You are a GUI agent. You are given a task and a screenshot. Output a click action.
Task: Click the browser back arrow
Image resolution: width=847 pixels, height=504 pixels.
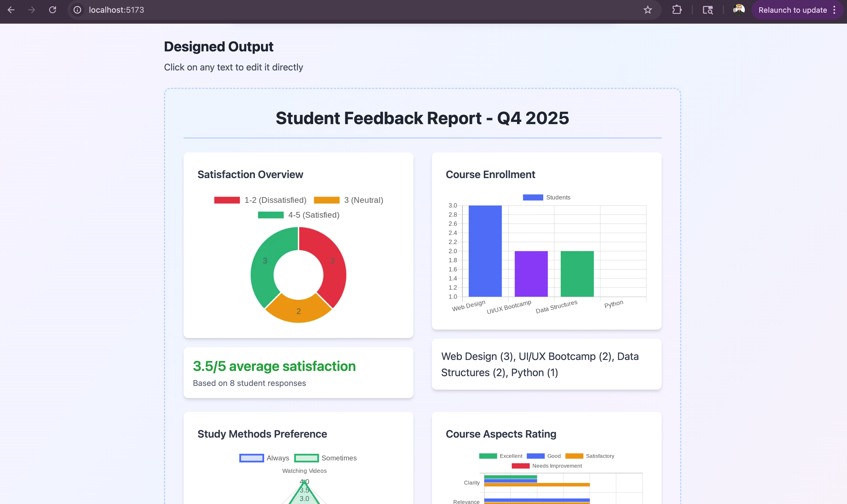point(11,10)
